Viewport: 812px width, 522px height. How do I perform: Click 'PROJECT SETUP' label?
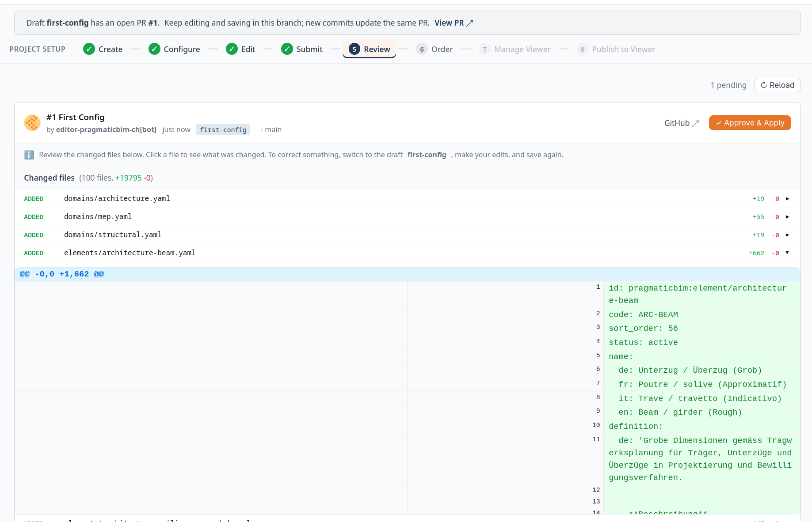pos(38,49)
